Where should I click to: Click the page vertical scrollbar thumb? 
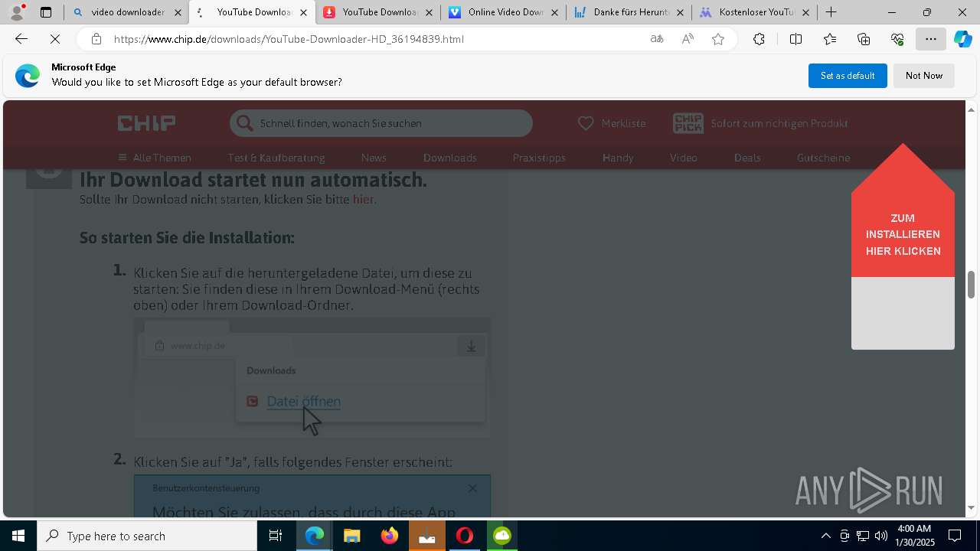971,285
